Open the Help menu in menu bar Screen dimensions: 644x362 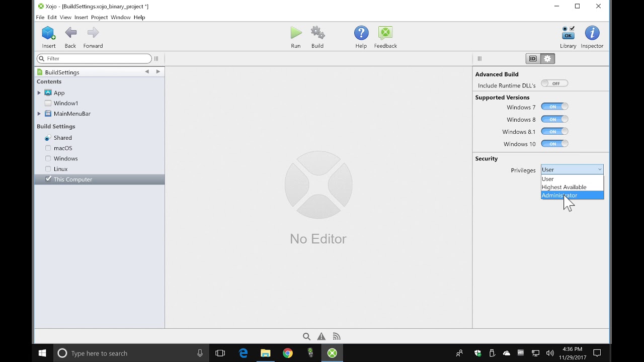click(x=139, y=17)
